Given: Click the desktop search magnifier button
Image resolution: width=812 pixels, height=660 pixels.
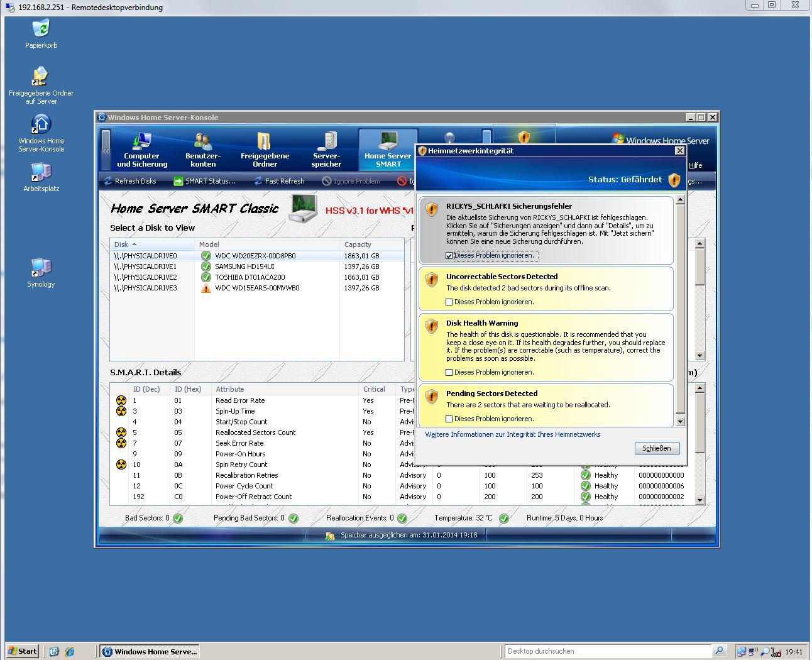Looking at the screenshot, I should pos(720,651).
